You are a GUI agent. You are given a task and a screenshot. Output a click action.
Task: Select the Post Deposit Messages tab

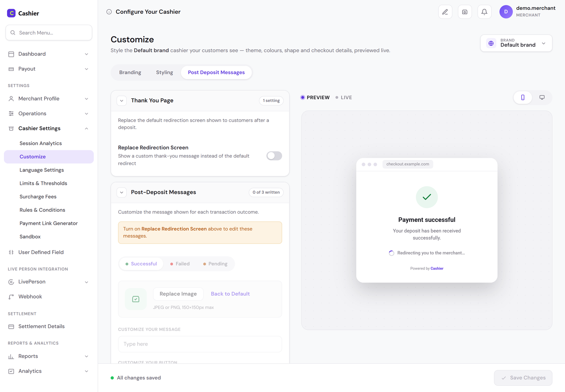click(x=216, y=72)
